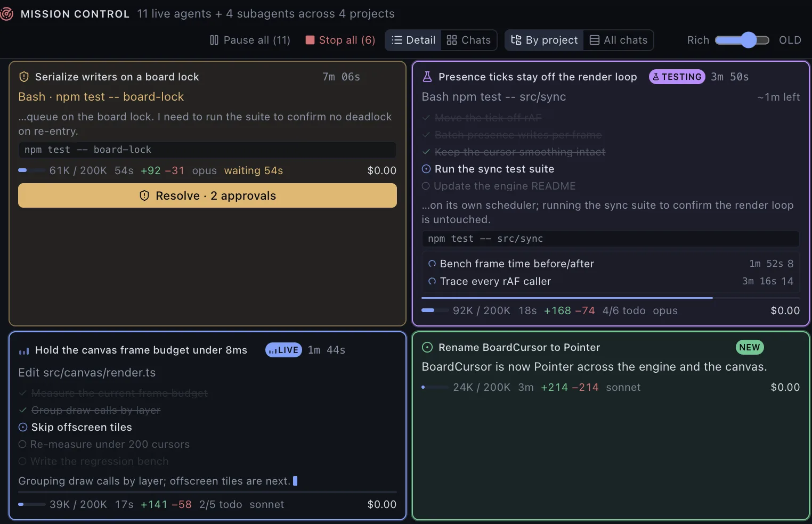Click the Mission Control target logo icon
The height and width of the screenshot is (524, 812).
[x=6, y=14]
